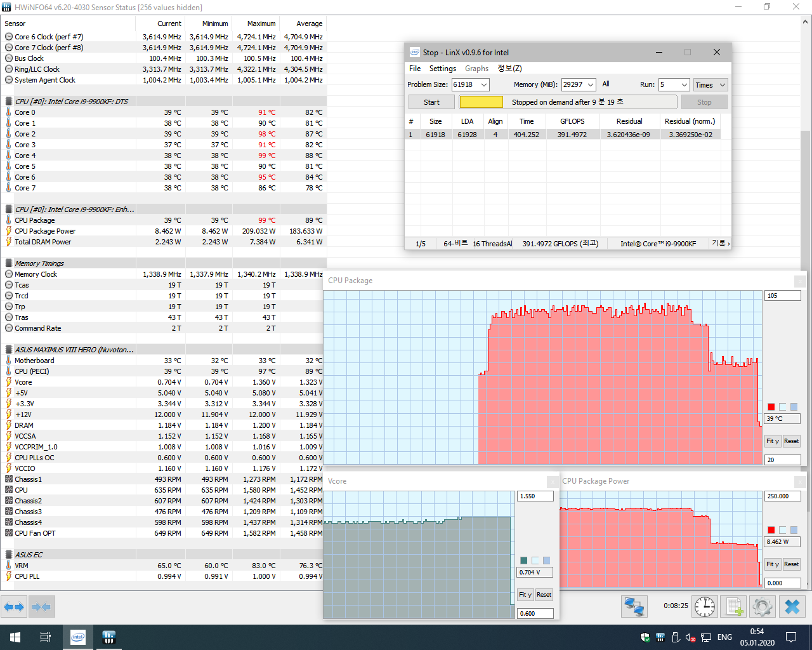This screenshot has width=812, height=650.
Task: Click the thermometer icon beside Core 0
Action: click(x=9, y=112)
